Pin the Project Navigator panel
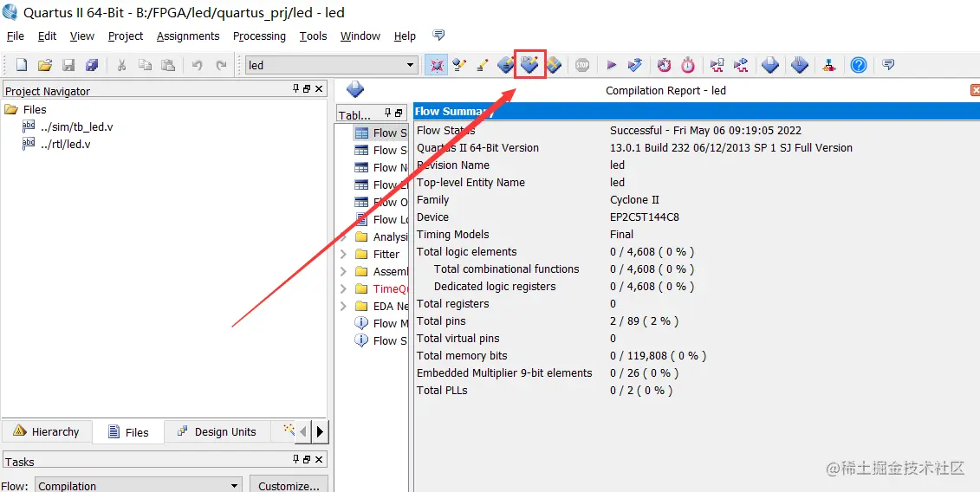980x492 pixels. tap(296, 89)
